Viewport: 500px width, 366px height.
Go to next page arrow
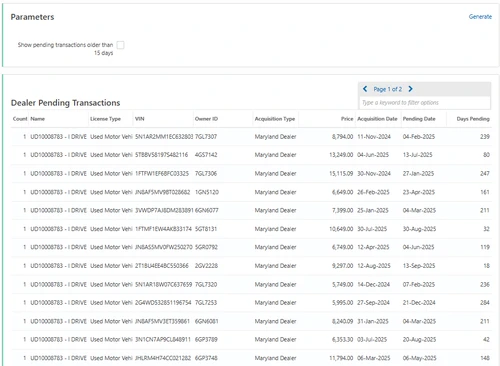coord(410,89)
